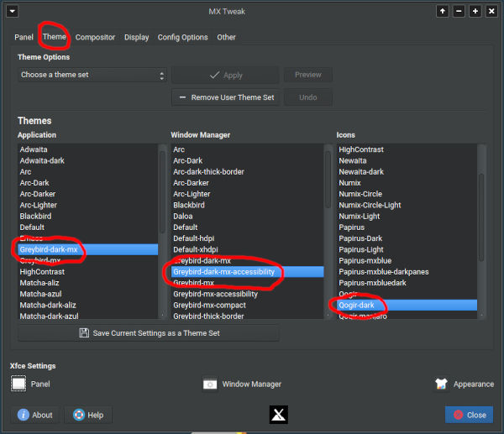Screen dimensions: 504x434
Task: Close MX Tweak with the Close button
Action: point(469,415)
